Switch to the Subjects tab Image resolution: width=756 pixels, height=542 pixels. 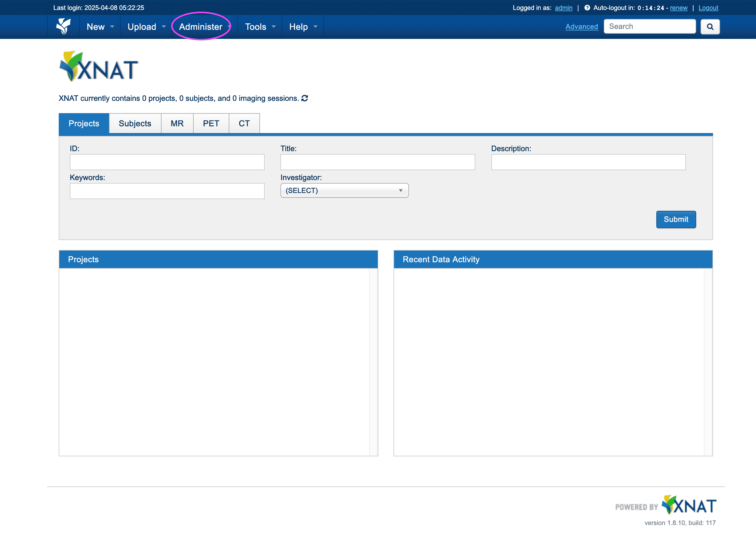click(x=135, y=123)
